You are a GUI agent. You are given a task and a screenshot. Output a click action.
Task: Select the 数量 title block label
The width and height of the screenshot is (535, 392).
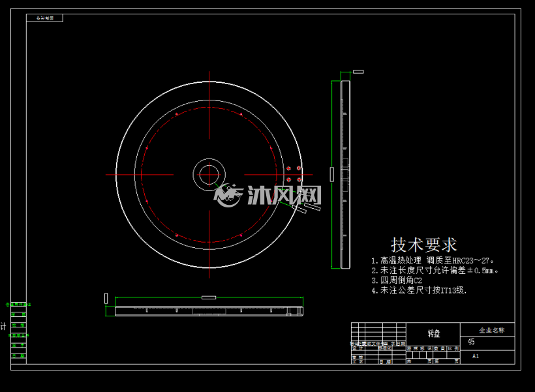pos(440,349)
